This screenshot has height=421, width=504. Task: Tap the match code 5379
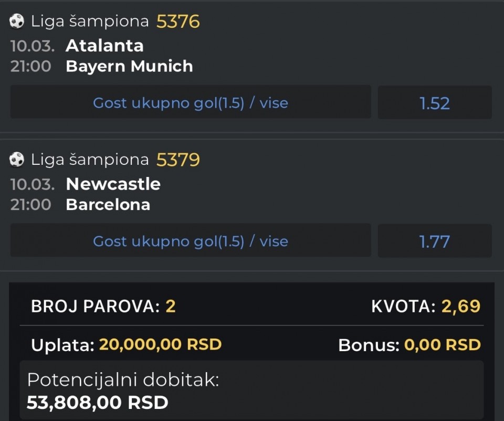click(178, 160)
